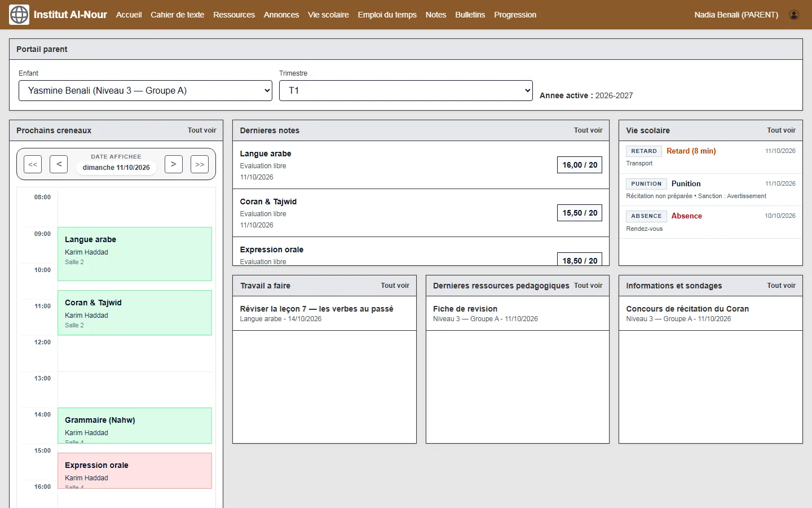Click Tout voir in Vie scolaire panel
The height and width of the screenshot is (508, 812).
pos(782,130)
